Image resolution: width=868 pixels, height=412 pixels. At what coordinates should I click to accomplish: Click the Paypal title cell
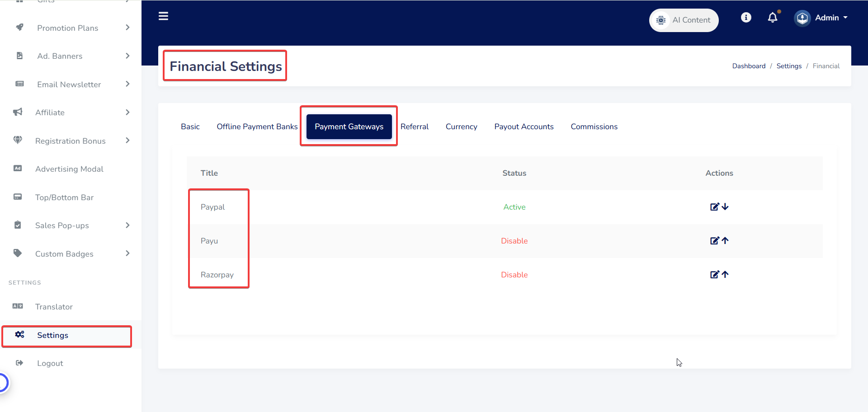[x=212, y=207]
